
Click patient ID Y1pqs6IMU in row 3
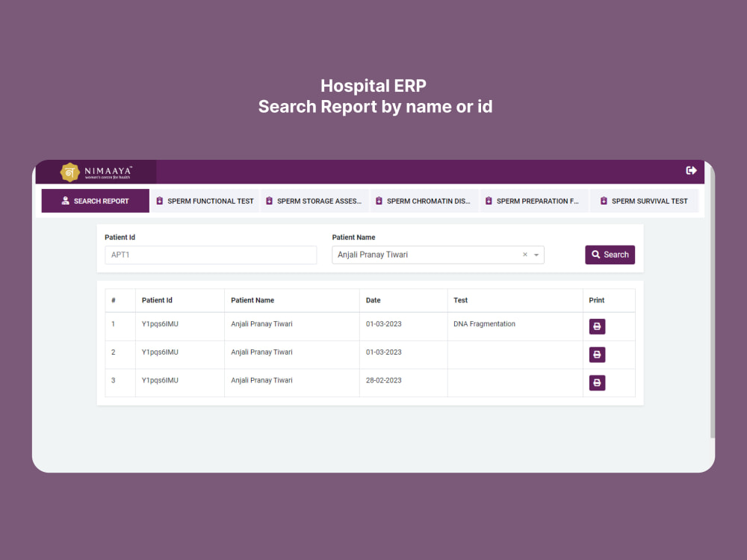coord(160,380)
